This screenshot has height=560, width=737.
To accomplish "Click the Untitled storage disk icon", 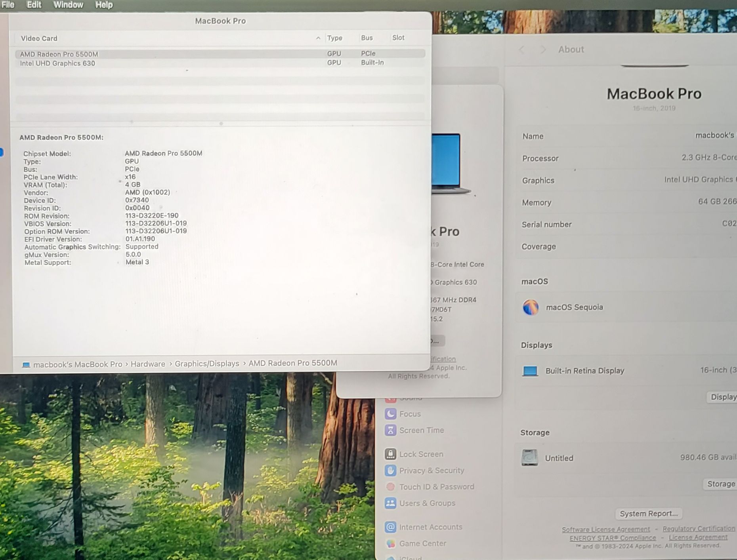I will [529, 458].
